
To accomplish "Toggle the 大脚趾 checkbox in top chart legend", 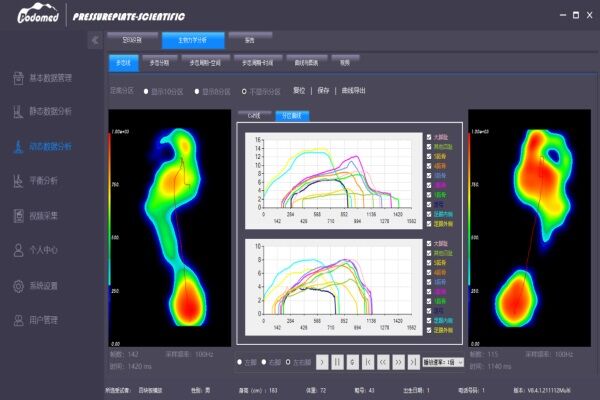I will point(429,138).
